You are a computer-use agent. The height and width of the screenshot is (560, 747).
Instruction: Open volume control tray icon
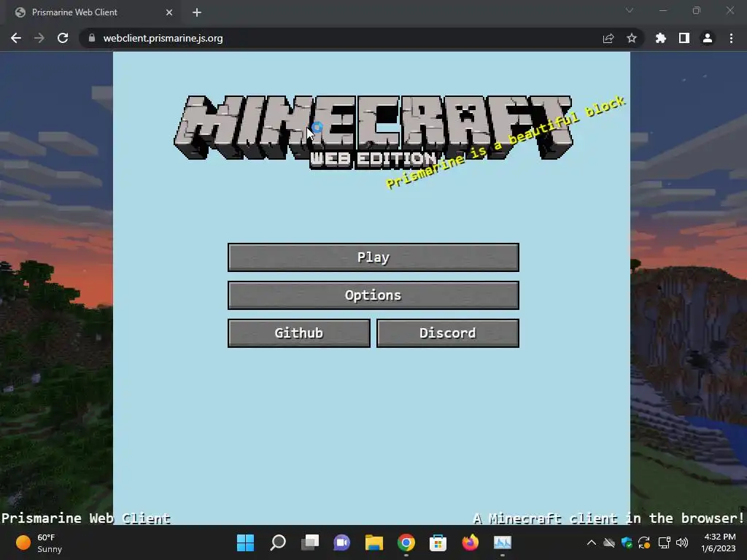(682, 542)
